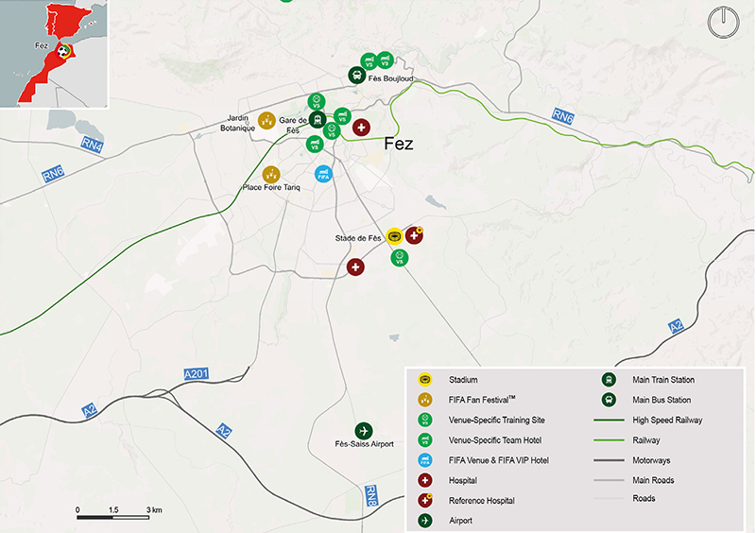Select the light green Railway line swatch
Image resolution: width=756 pixels, height=533 pixels.
pos(609,439)
